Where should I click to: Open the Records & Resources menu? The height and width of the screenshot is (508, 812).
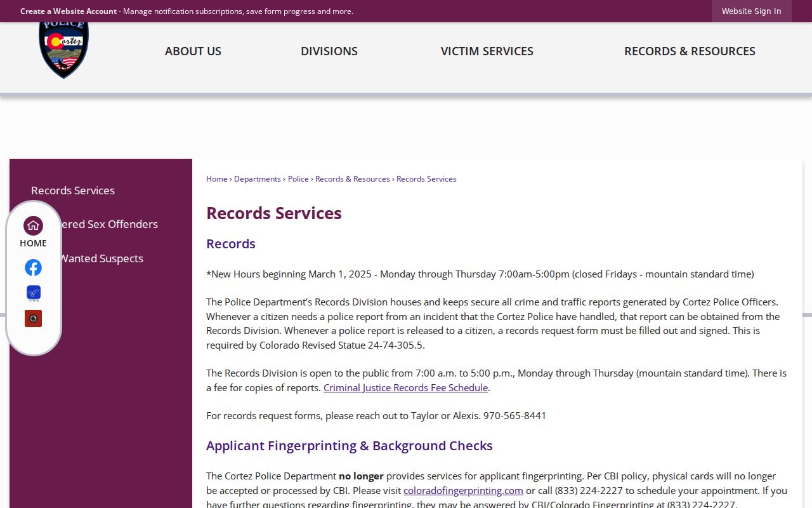click(690, 51)
